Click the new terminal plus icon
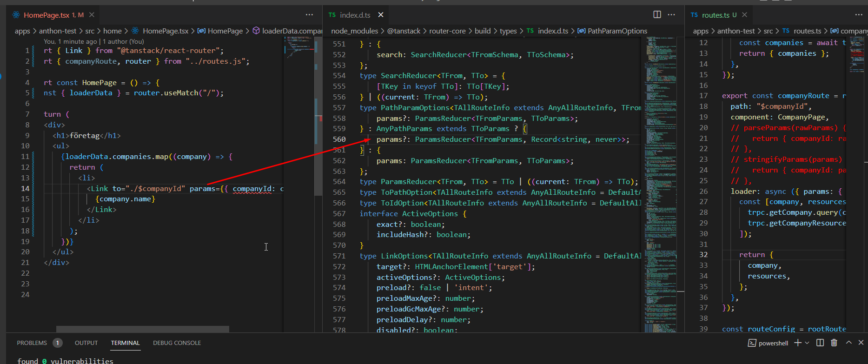Screen dimensions: 868x364 pyautogui.click(x=797, y=343)
